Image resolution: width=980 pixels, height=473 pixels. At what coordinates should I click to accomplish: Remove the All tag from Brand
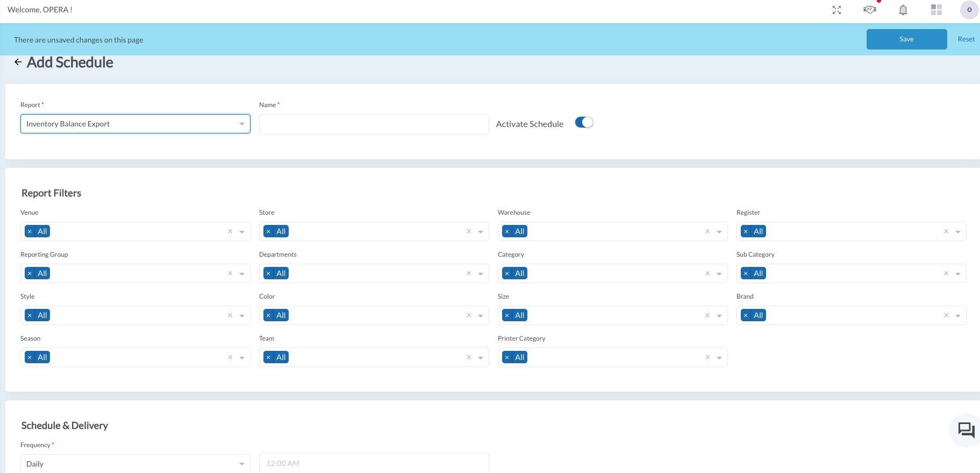746,315
